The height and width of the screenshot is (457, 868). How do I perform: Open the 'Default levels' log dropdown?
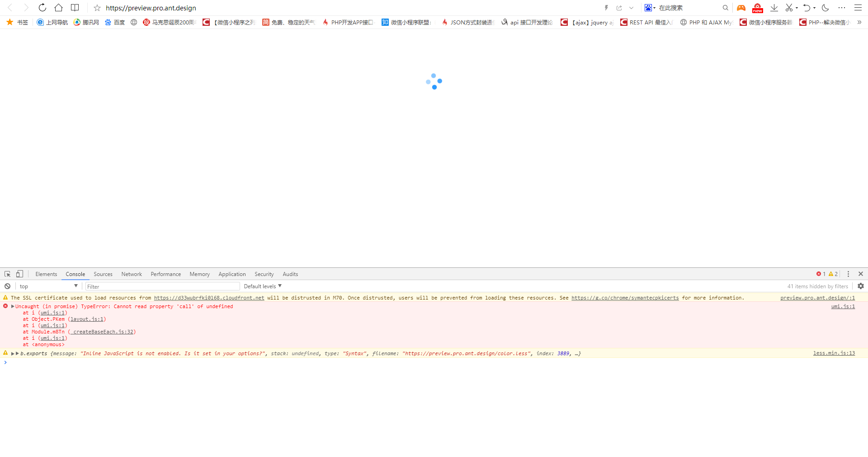(x=263, y=286)
